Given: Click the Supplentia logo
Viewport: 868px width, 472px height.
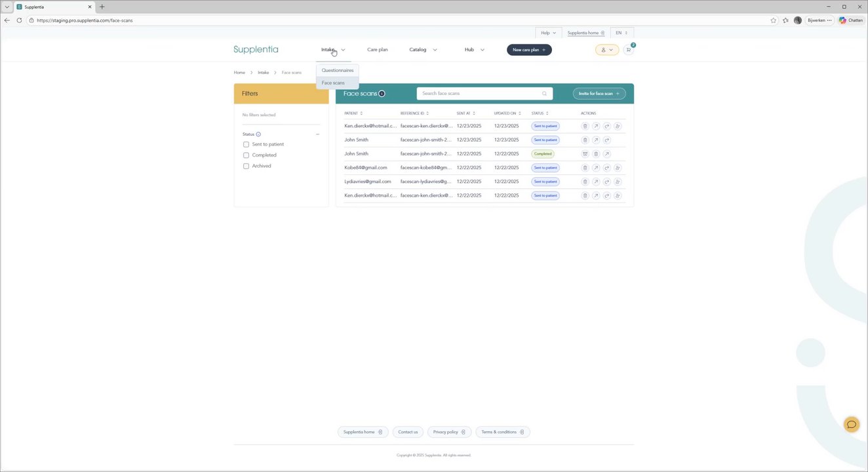Looking at the screenshot, I should (256, 49).
